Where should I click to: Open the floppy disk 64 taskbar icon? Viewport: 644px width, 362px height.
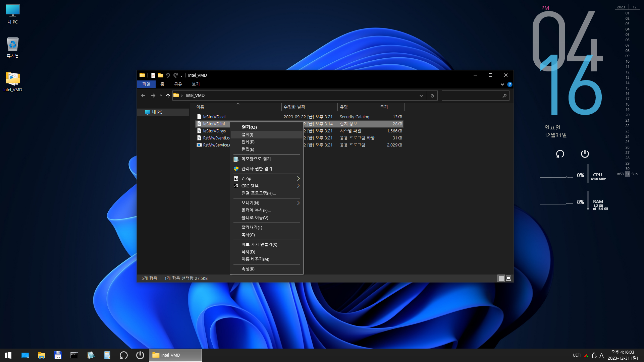coord(58,355)
